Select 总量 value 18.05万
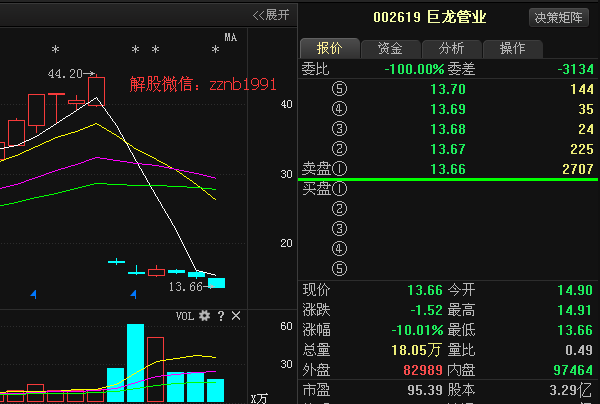This screenshot has width=600, height=404. (x=416, y=350)
